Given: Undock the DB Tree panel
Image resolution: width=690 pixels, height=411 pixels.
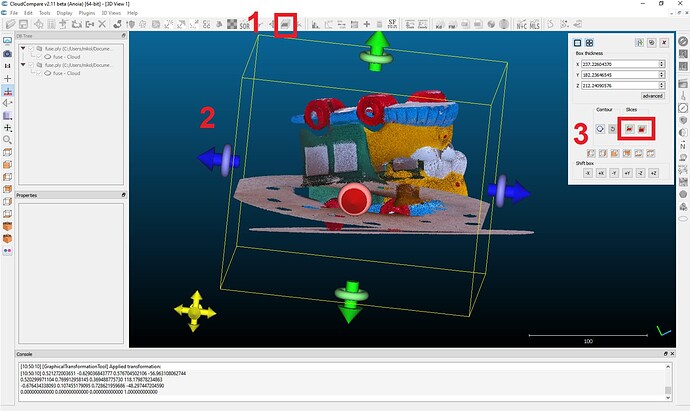Looking at the screenshot, I should tap(124, 36).
